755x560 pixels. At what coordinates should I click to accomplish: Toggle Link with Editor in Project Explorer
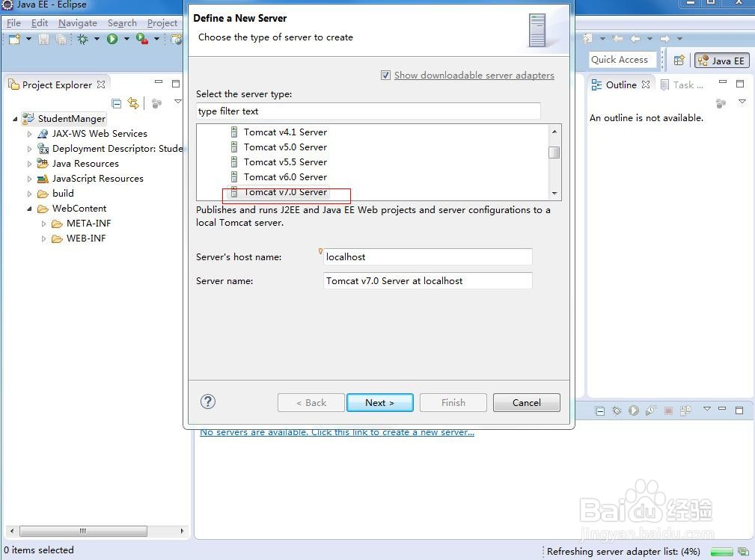[x=133, y=103]
